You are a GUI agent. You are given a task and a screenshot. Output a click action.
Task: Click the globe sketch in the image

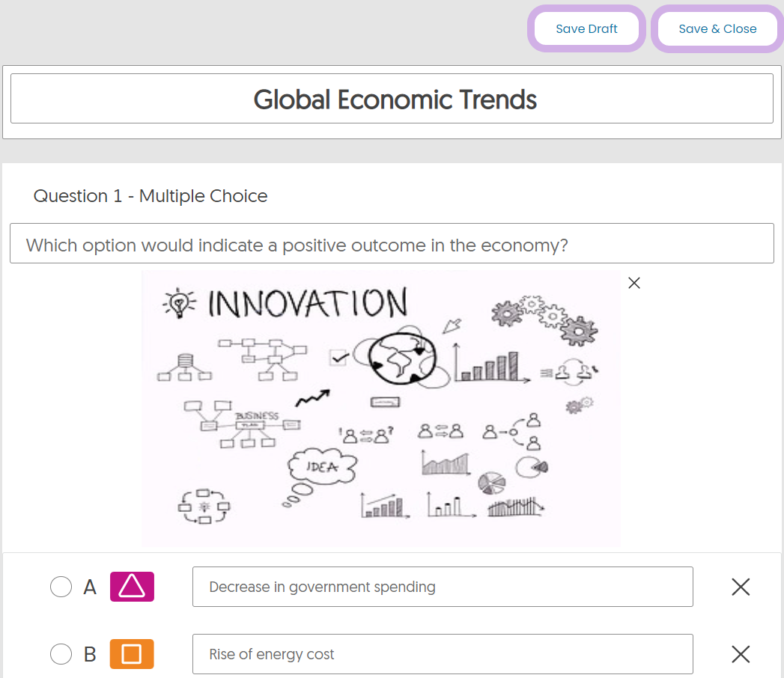(402, 358)
